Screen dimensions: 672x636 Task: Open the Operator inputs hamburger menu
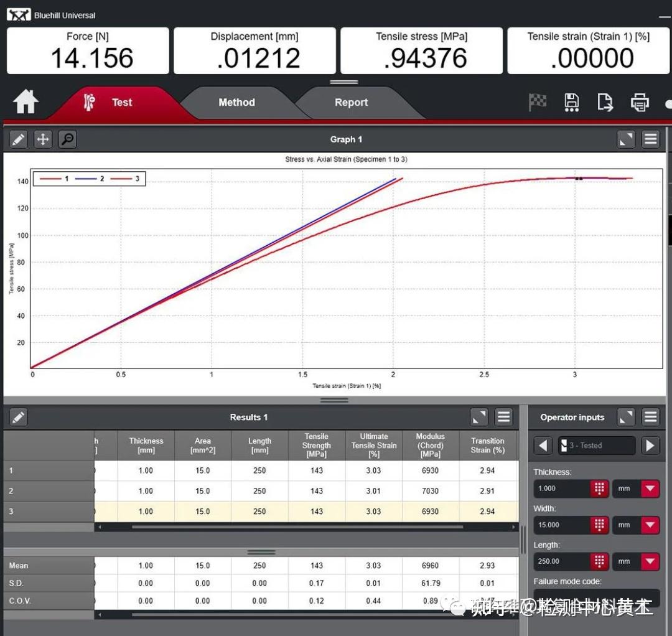pyautogui.click(x=651, y=417)
